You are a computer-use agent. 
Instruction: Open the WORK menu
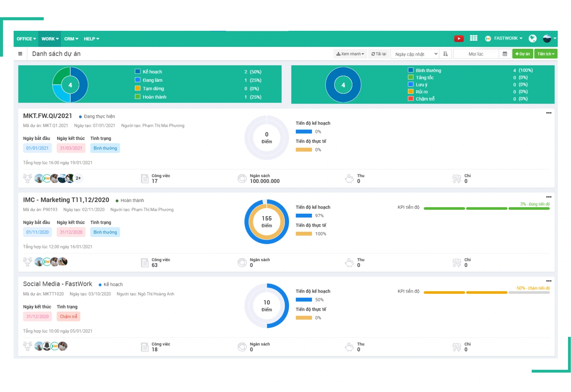[50, 39]
